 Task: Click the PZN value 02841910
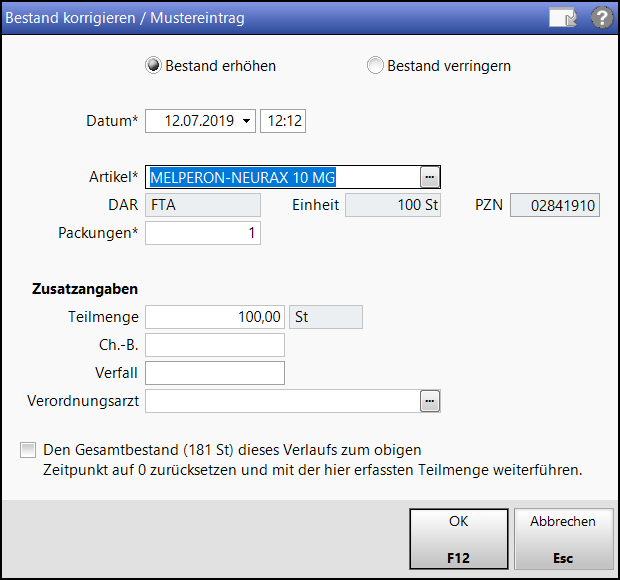(x=555, y=205)
